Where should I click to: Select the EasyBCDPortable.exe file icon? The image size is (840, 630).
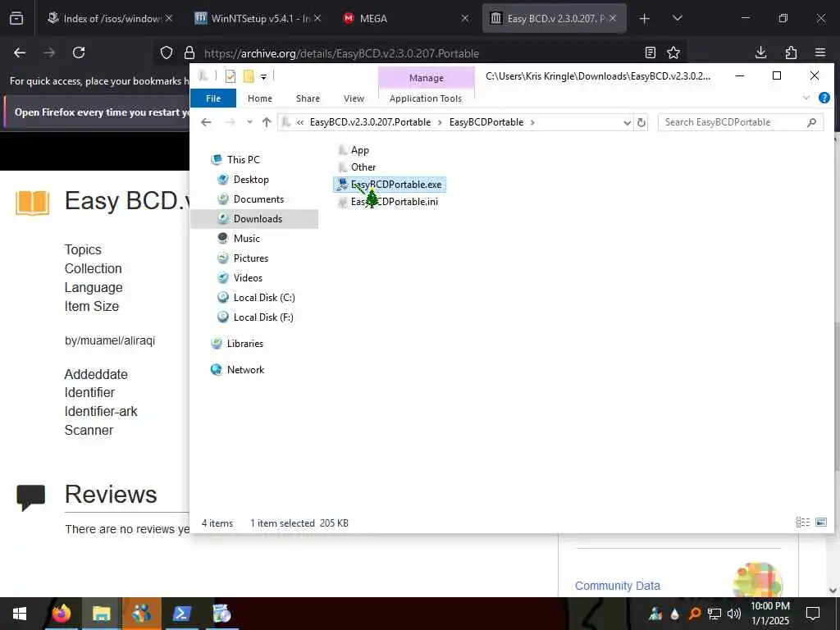(342, 185)
